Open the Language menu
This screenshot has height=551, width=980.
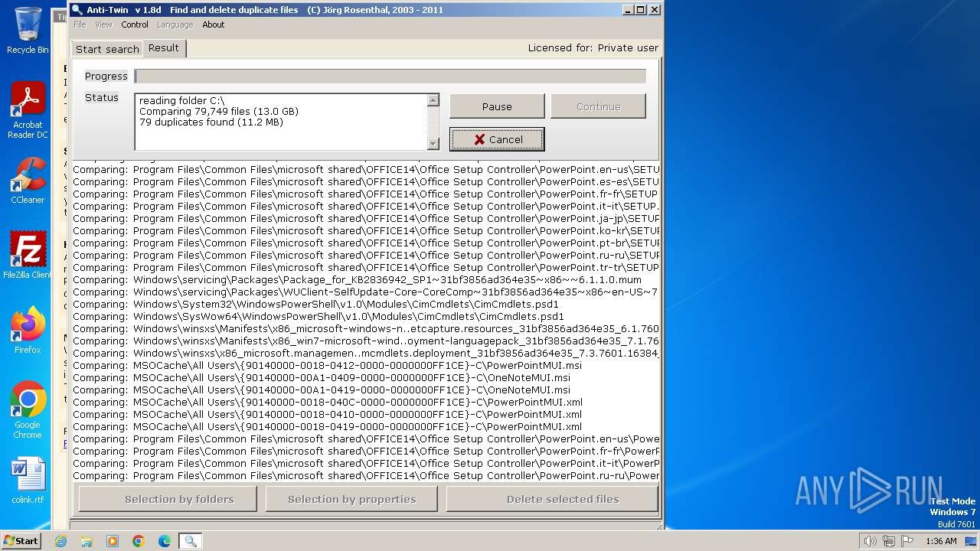point(175,24)
